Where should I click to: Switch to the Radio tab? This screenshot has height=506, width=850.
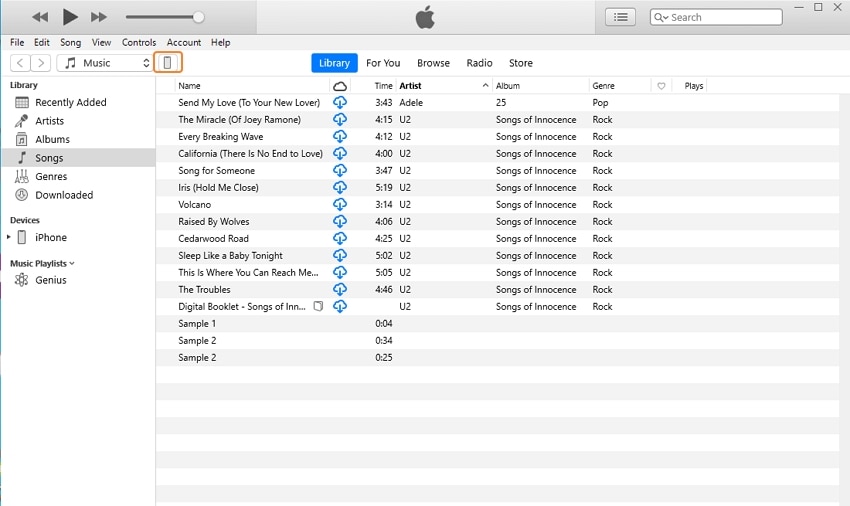[479, 63]
